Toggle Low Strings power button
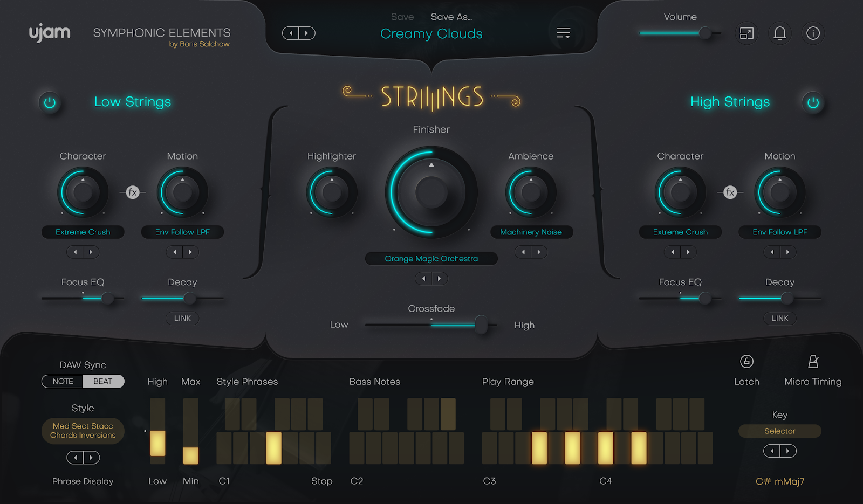This screenshot has width=863, height=504. (50, 102)
